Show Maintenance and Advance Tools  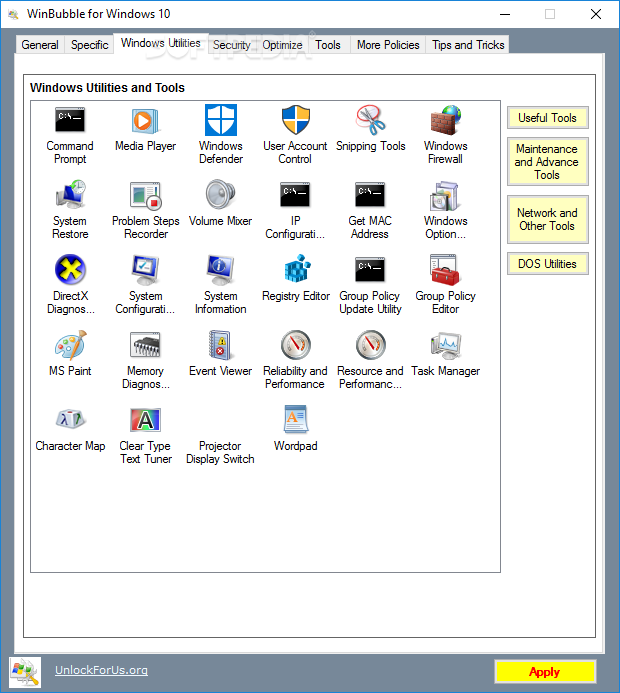click(548, 162)
